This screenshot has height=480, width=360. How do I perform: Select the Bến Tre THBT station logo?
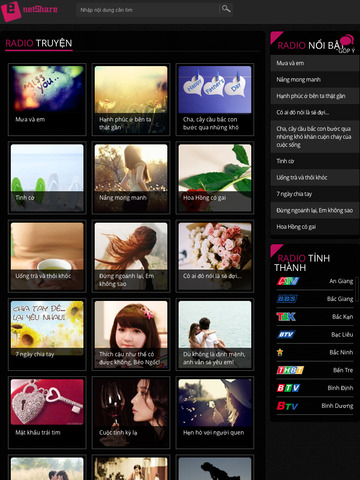click(290, 370)
